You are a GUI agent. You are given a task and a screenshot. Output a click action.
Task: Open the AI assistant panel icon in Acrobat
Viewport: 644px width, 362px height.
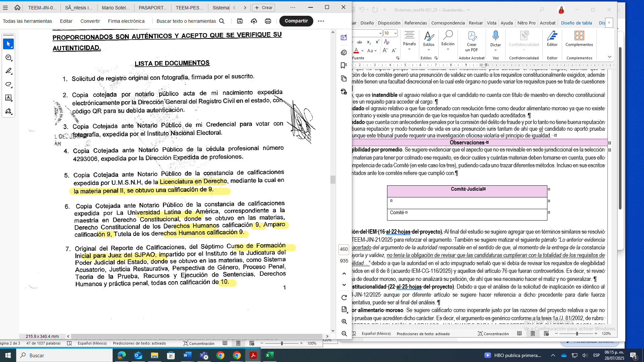pyautogui.click(x=344, y=38)
